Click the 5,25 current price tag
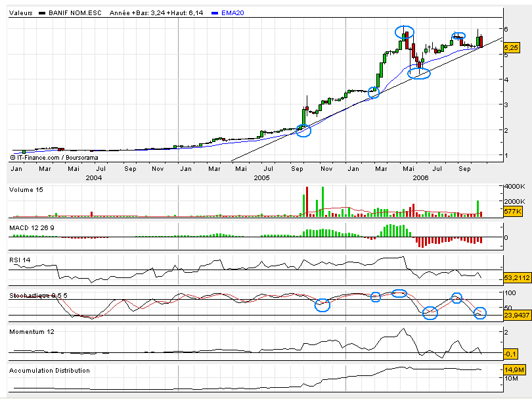 (511, 47)
